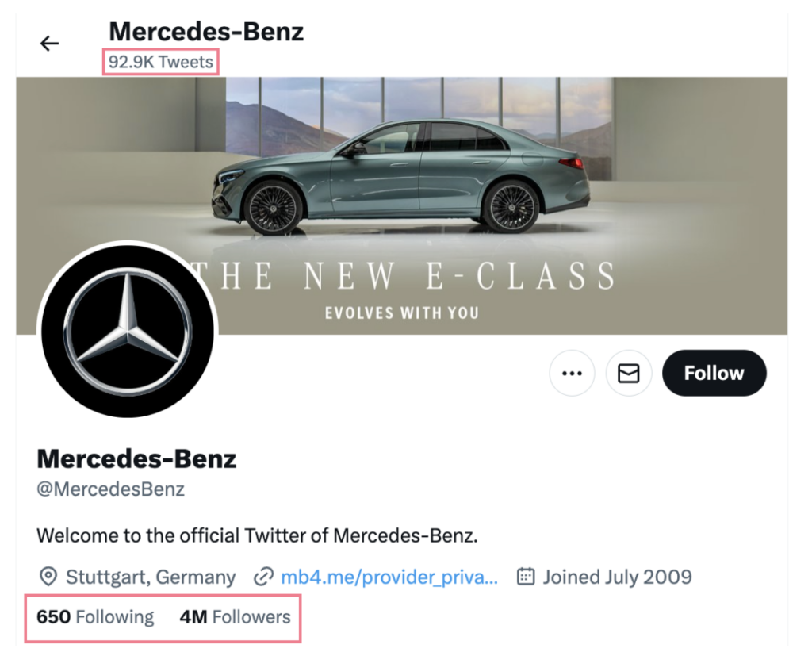
Task: Click the Mercedes-Benz header title beside back arrow
Action: [206, 32]
